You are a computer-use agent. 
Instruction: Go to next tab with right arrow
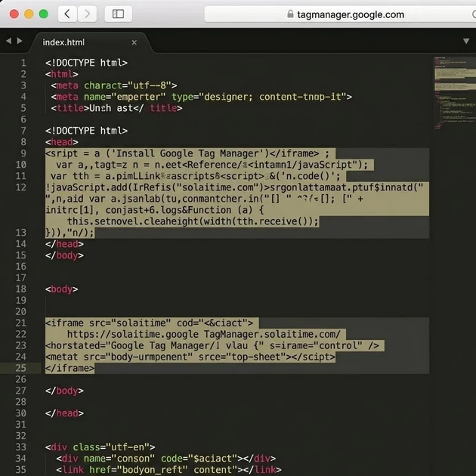(18, 42)
